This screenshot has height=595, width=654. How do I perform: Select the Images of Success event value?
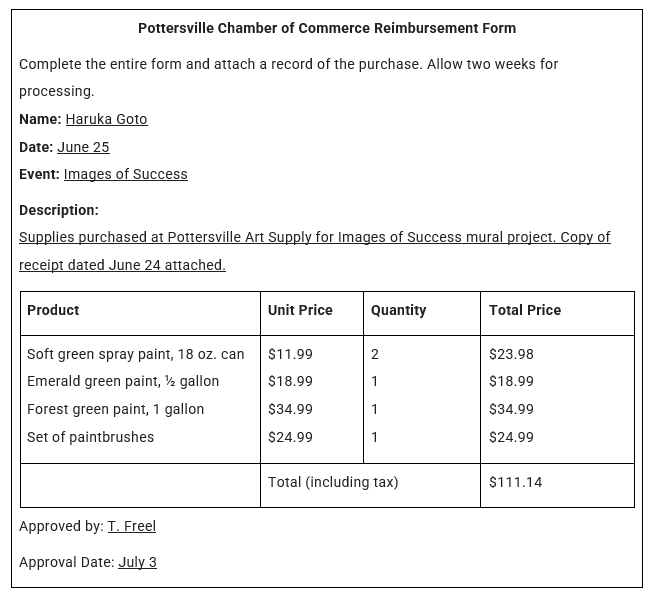point(125,174)
